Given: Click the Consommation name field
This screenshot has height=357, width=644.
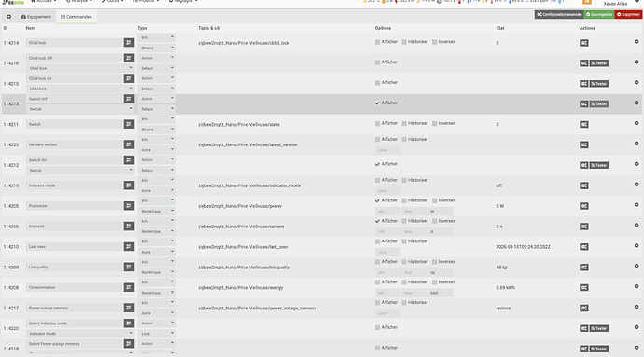Looking at the screenshot, I should pos(75,287).
